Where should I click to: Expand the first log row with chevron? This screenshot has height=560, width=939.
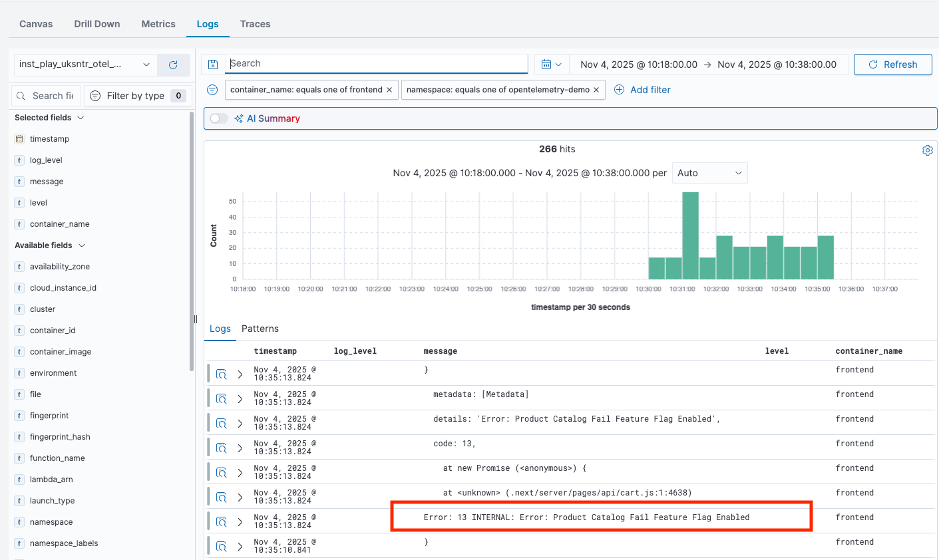coord(240,374)
